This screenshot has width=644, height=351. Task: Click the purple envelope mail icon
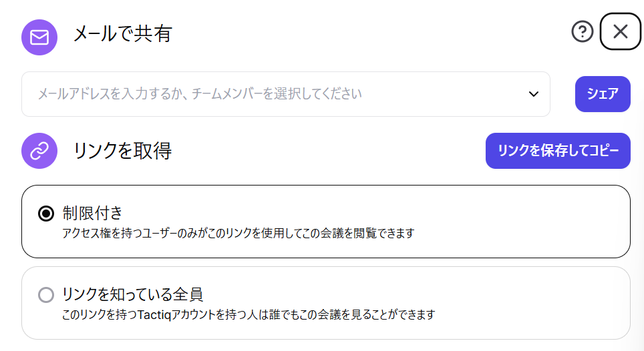click(39, 36)
